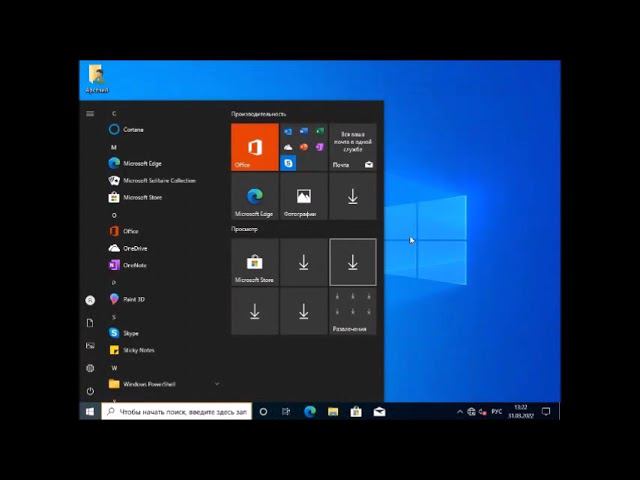
Task: Click letter header W in the app list
Action: (x=114, y=368)
